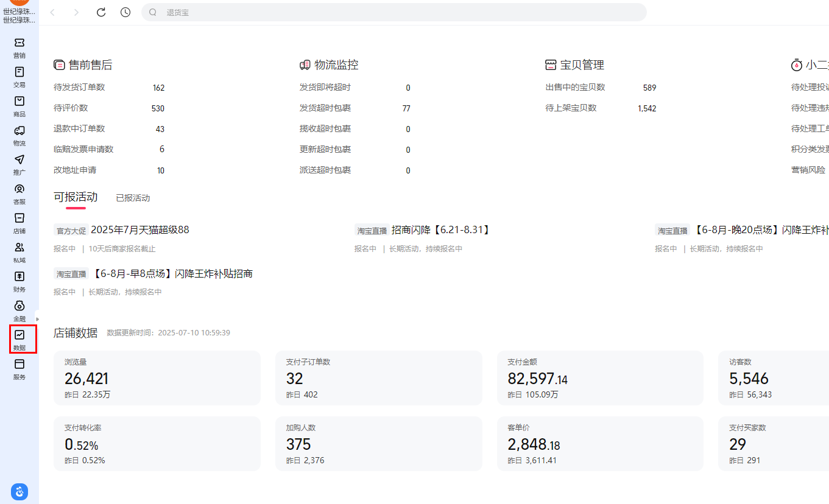Open the 客服 customer service icon

(19, 189)
